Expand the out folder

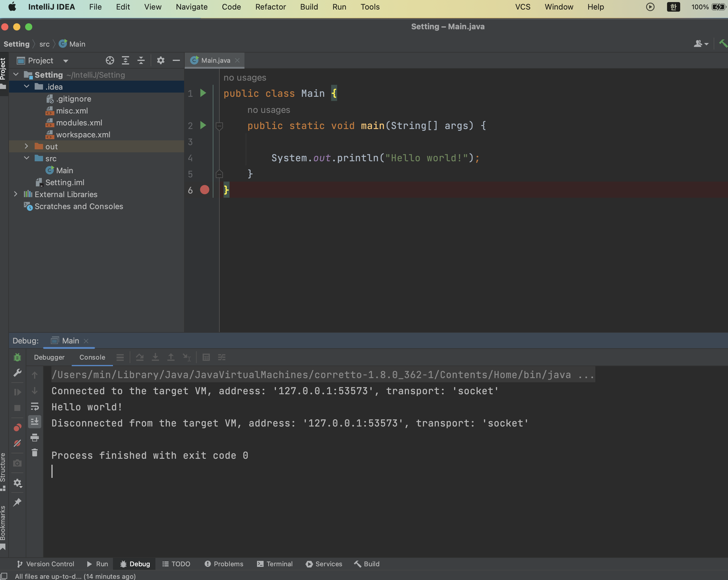point(26,146)
